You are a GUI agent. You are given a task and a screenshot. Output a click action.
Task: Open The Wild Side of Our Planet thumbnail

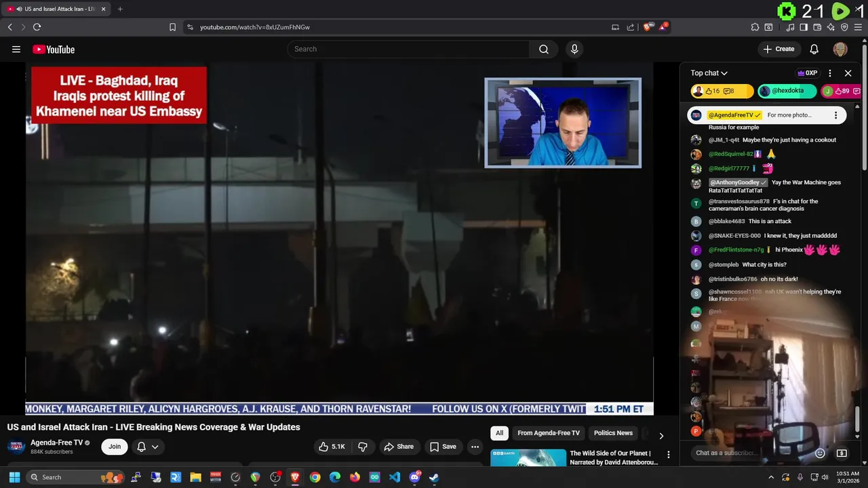point(528,457)
